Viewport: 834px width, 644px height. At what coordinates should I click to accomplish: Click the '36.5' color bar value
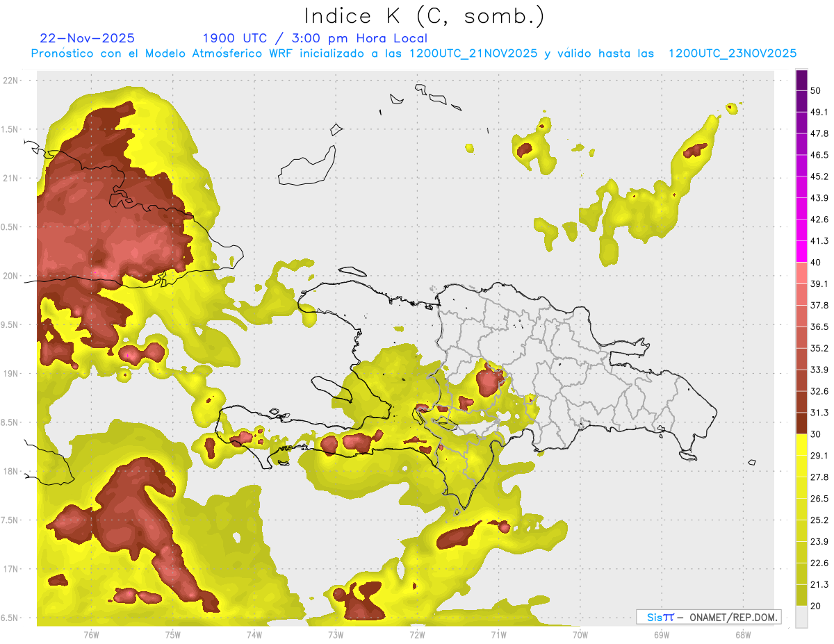pos(819,327)
